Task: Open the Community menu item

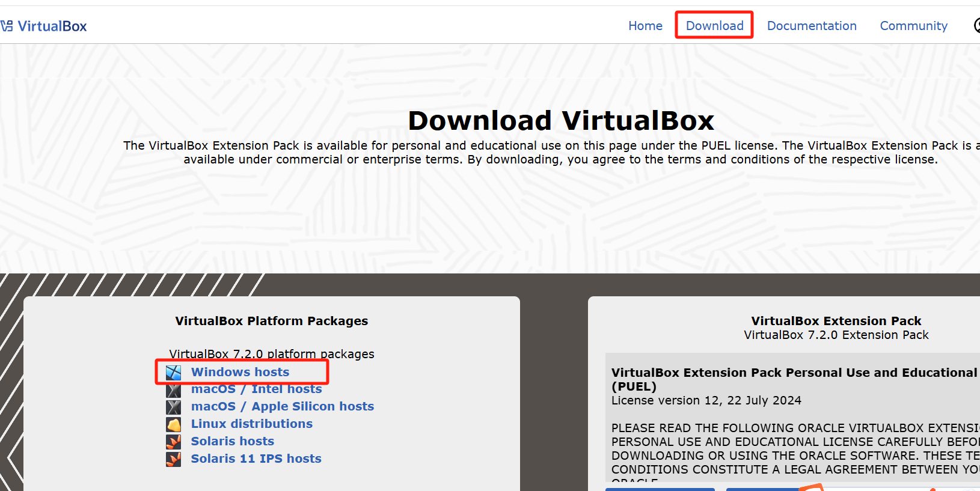Action: point(913,26)
